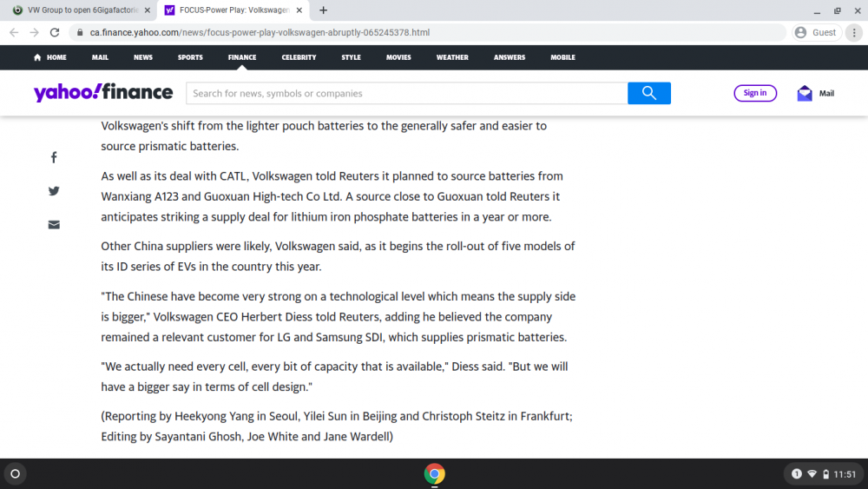
Task: Click the browser forward arrow
Action: [x=35, y=33]
